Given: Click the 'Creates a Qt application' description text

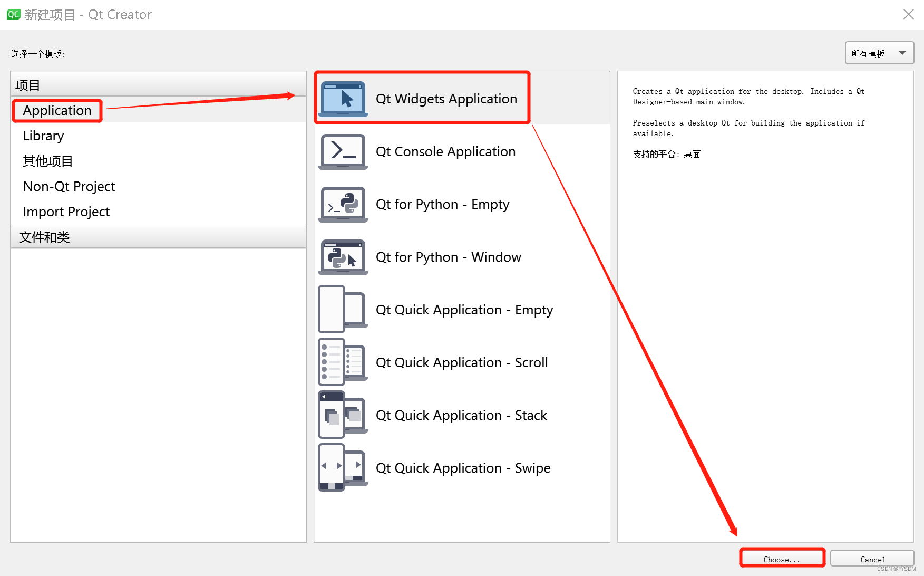Looking at the screenshot, I should [x=748, y=97].
